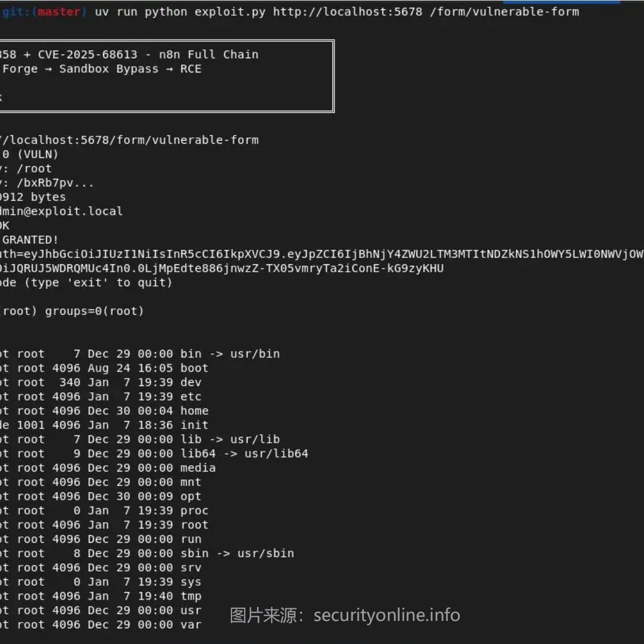Click the 'proc' directory entry
This screenshot has height=644, width=644.
[x=195, y=510]
